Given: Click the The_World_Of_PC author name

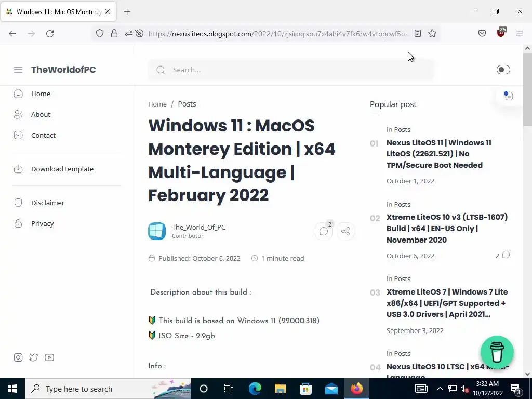Looking at the screenshot, I should coord(198,227).
